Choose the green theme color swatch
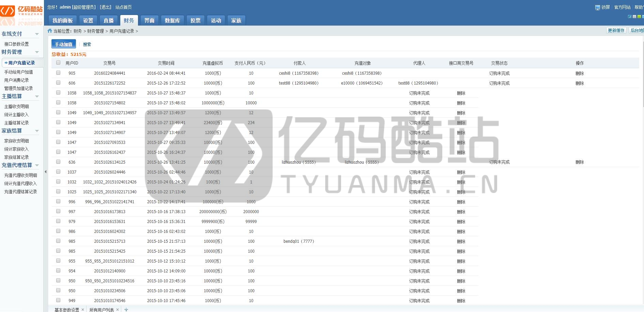 tap(639, 17)
